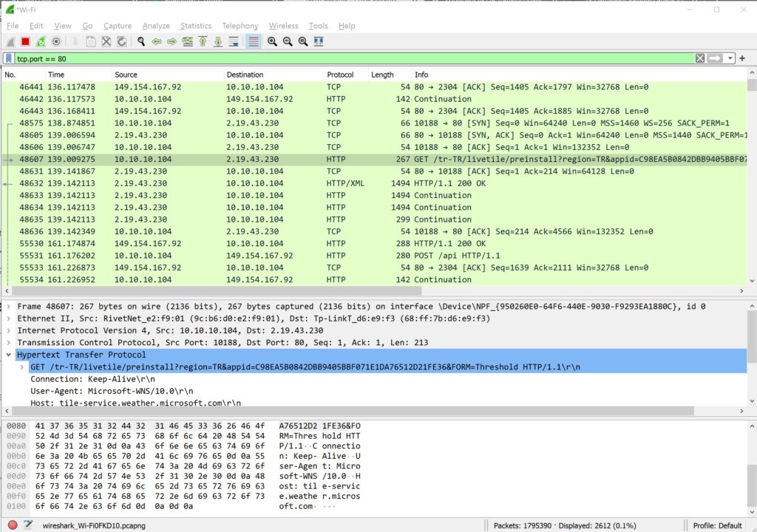Open expert information from the status bar circle

(13, 525)
